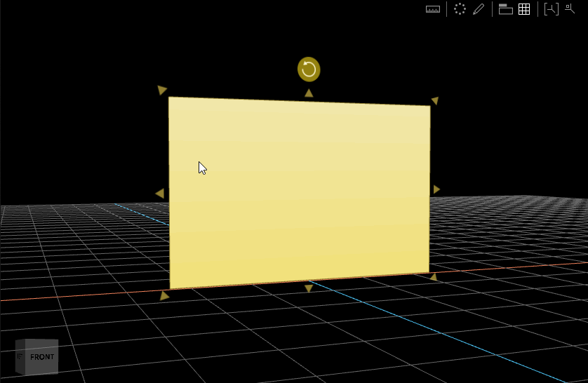Toggle the grid display icon
This screenshot has width=588, height=383.
pos(524,9)
